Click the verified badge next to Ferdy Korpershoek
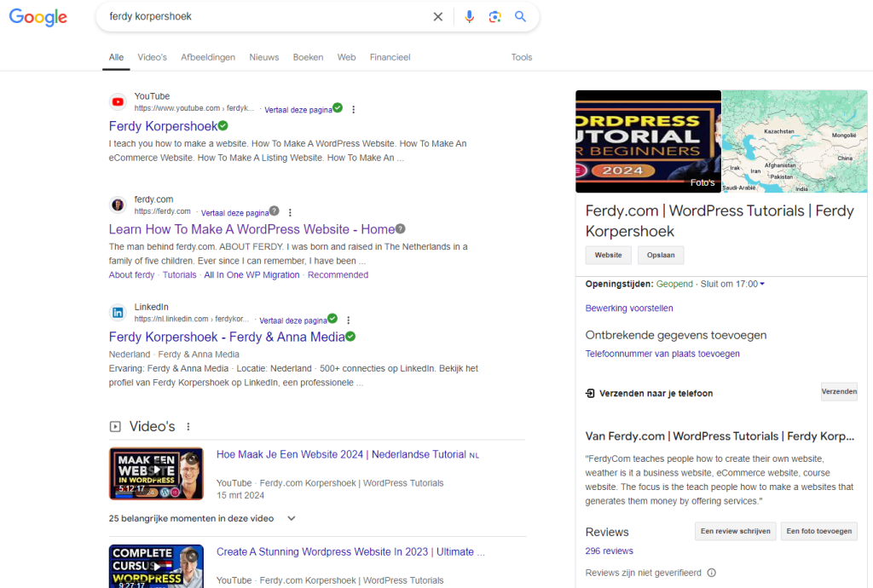 [x=223, y=125]
